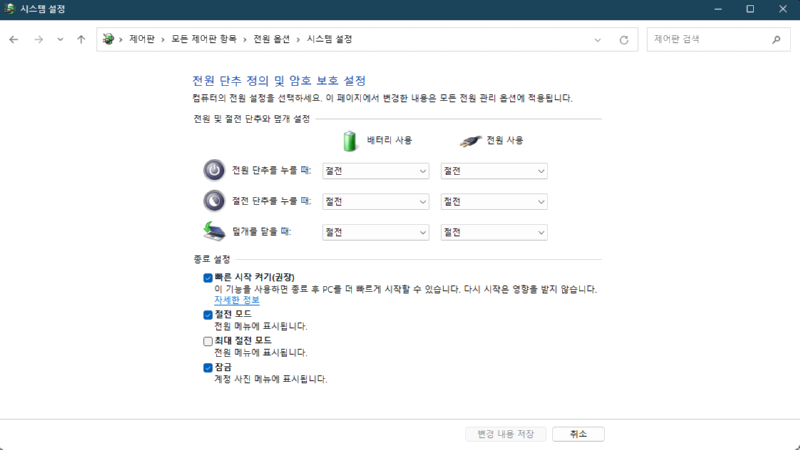Open battery dropdown for 전원 단추를 누를 때

coord(375,171)
